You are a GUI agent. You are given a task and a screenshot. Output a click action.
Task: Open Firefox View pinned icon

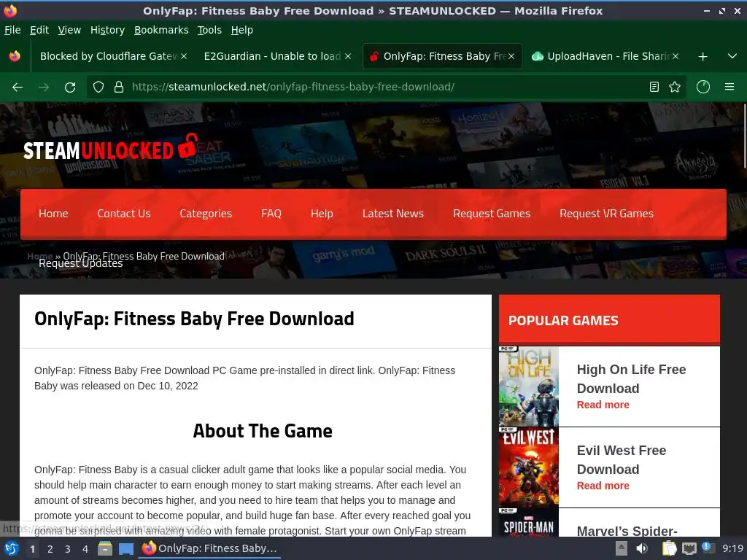coord(15,56)
